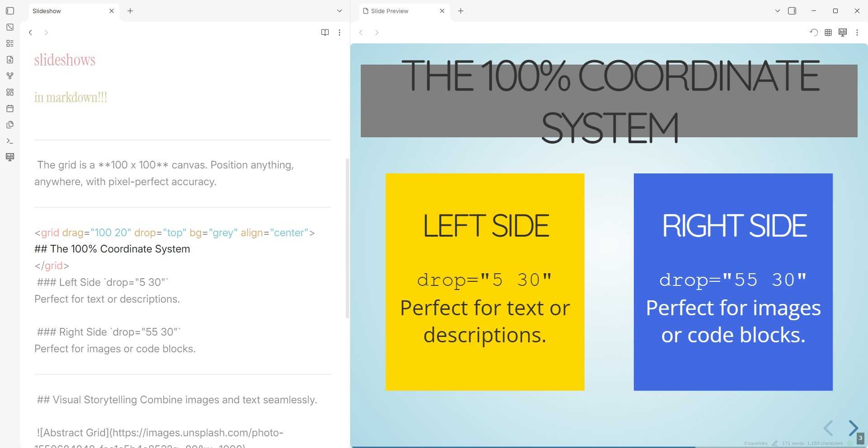Viewport: 868px width, 448px height.
Task: Click the '## The 100% Coordinate System' line
Action: tap(112, 249)
